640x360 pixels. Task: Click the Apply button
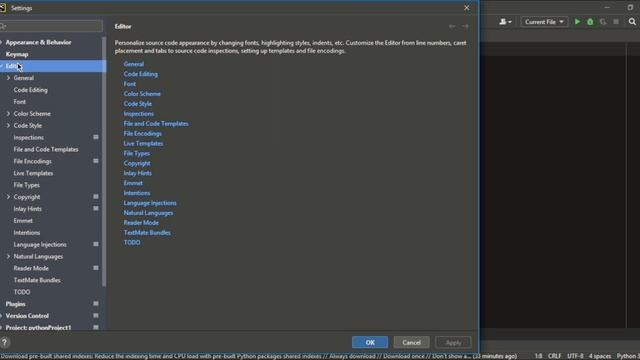453,342
